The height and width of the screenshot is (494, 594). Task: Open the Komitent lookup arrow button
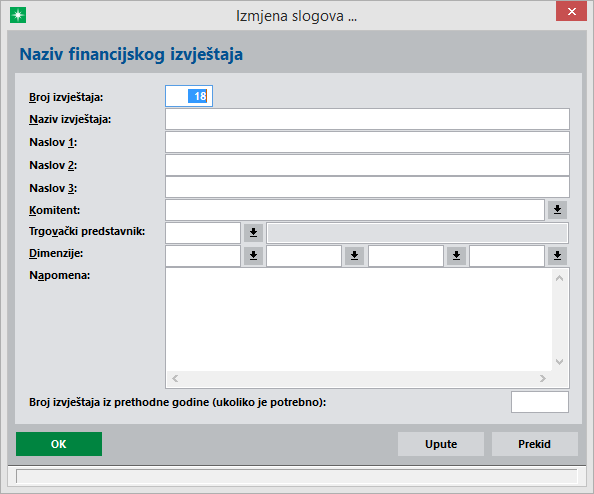pyautogui.click(x=557, y=210)
